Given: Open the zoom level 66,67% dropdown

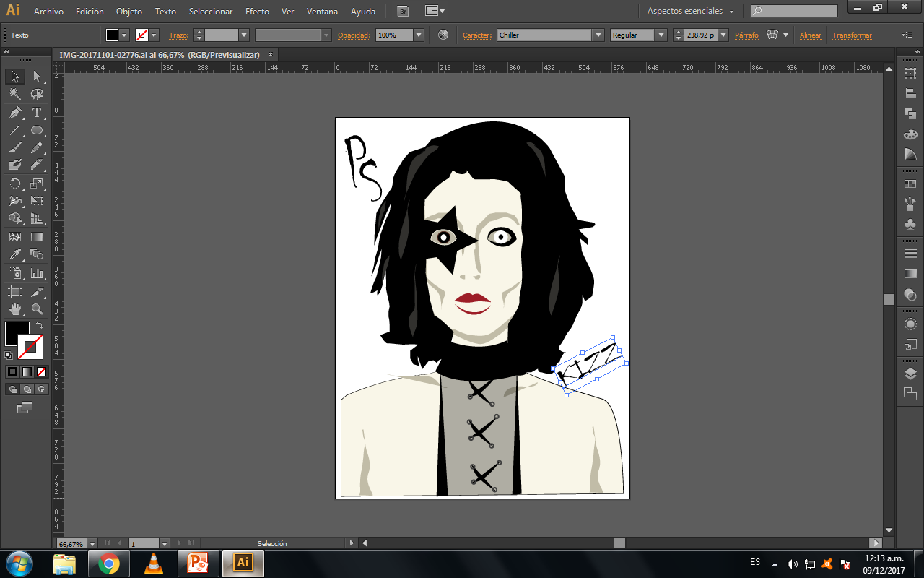Looking at the screenshot, I should click(x=92, y=543).
